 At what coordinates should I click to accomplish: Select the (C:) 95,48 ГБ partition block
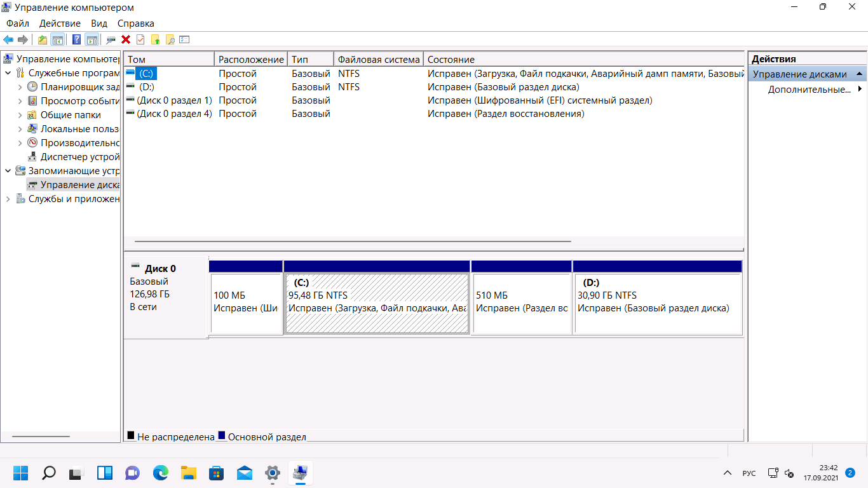377,297
